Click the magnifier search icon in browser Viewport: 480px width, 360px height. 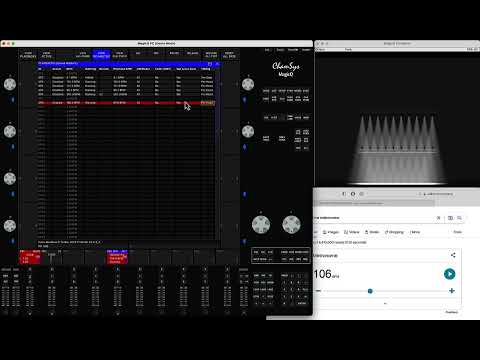click(459, 218)
